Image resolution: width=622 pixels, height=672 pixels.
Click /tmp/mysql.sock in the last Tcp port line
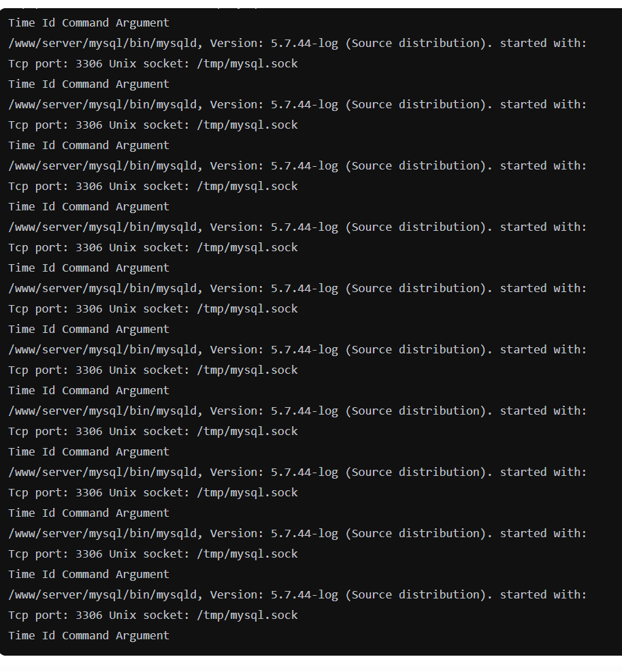click(247, 615)
